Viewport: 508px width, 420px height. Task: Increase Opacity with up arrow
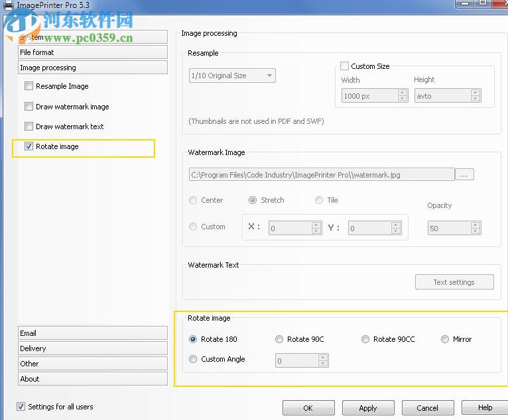[x=476, y=225]
